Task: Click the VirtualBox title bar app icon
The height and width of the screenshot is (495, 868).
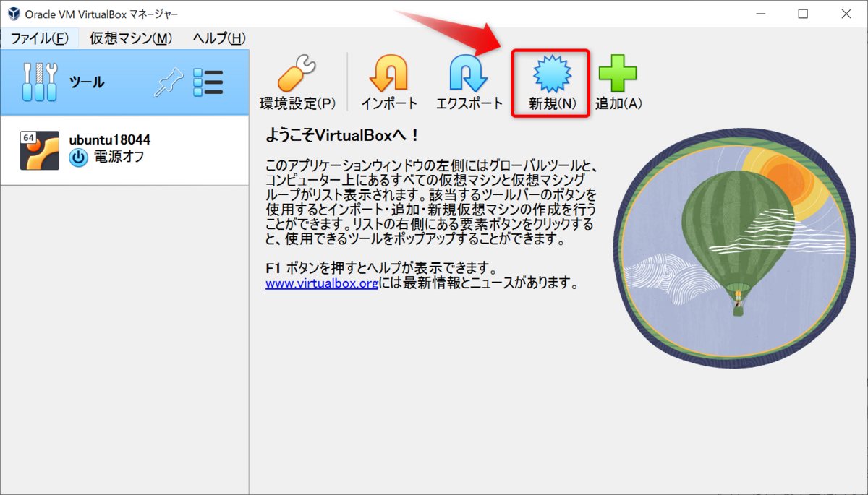Action: (x=13, y=14)
